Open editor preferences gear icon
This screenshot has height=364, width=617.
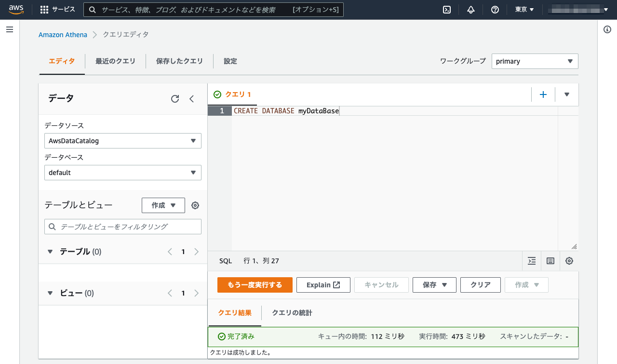pos(569,261)
